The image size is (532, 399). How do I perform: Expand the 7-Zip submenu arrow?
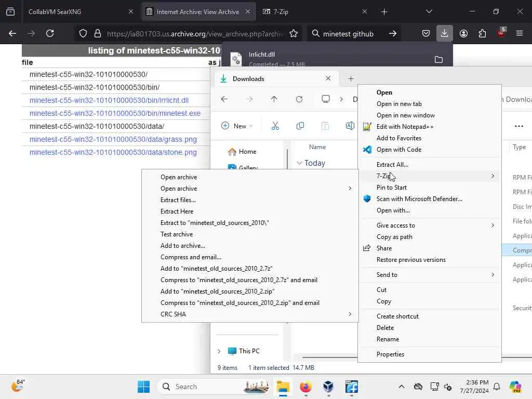[493, 176]
